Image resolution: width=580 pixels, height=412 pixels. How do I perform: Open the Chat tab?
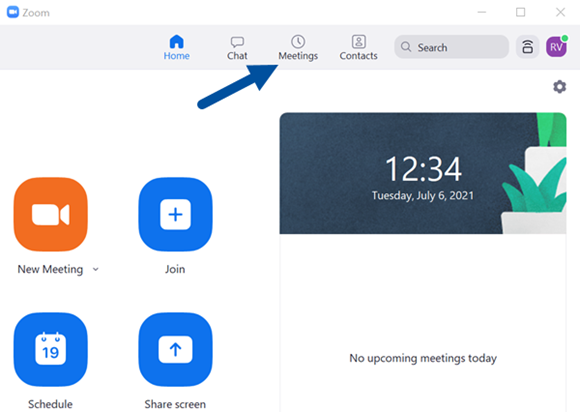[x=237, y=48]
